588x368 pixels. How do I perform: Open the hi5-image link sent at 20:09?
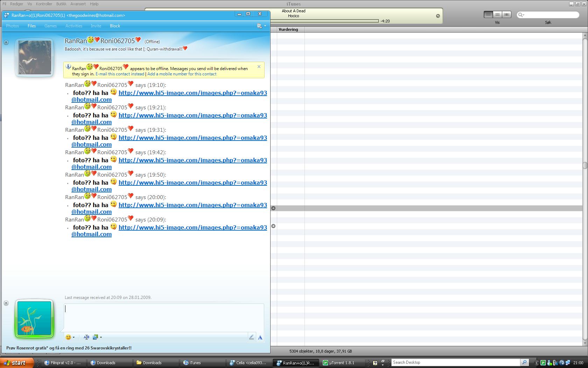pos(193,227)
